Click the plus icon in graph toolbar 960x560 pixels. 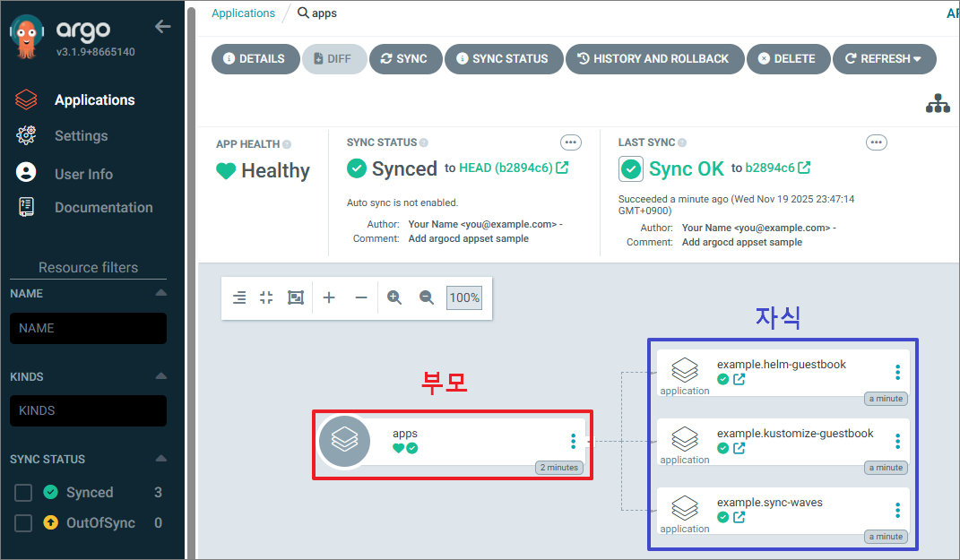pos(329,298)
